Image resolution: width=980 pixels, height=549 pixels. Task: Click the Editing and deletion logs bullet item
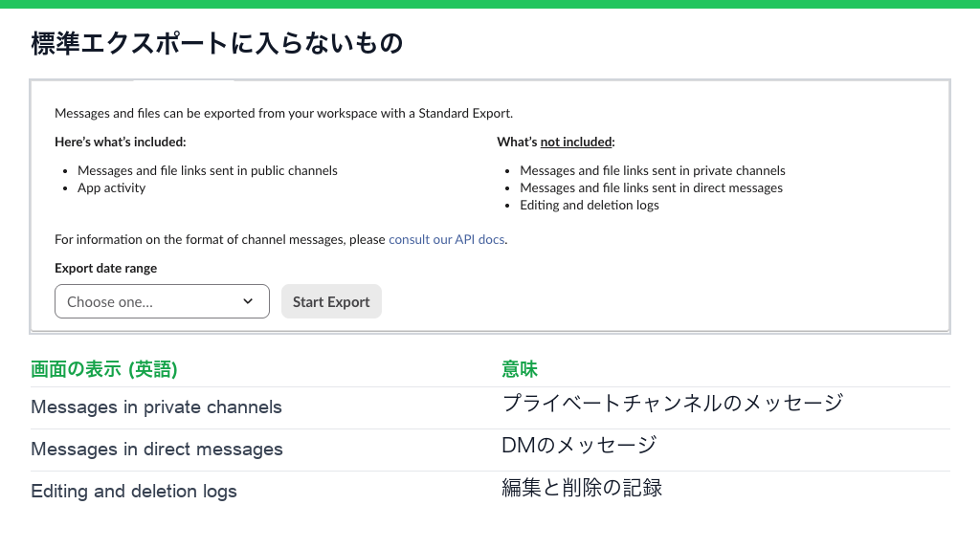590,206
